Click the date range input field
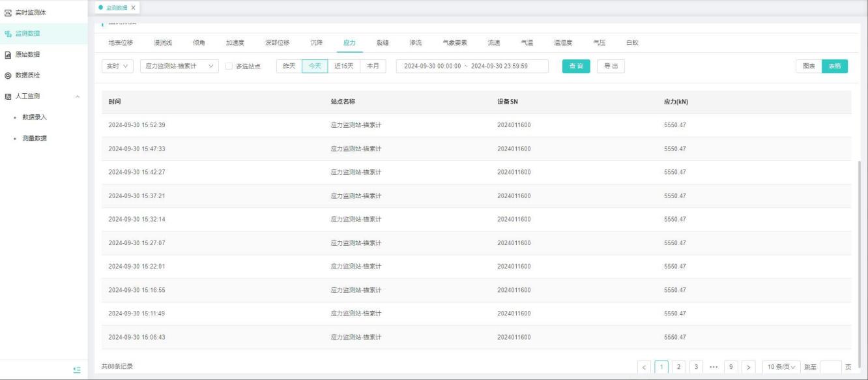 coord(472,66)
